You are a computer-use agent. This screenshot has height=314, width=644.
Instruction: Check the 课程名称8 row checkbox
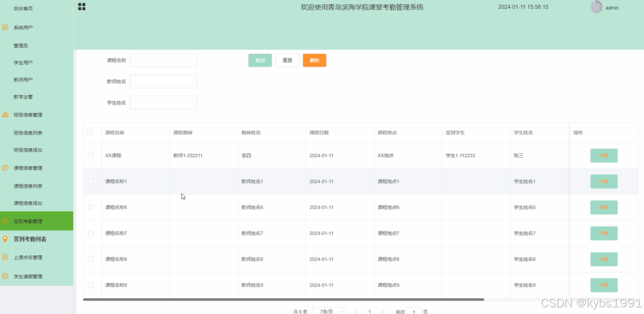click(90, 260)
